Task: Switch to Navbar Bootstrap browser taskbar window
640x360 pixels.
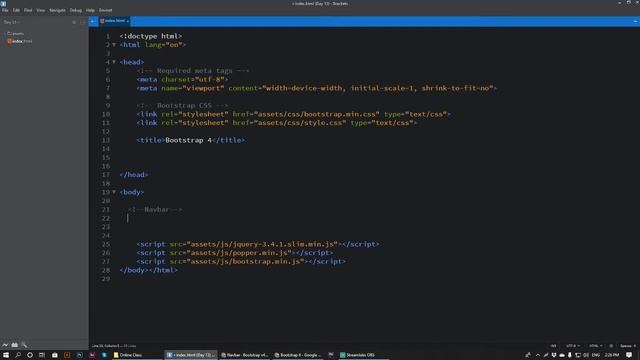Action: (x=244, y=355)
